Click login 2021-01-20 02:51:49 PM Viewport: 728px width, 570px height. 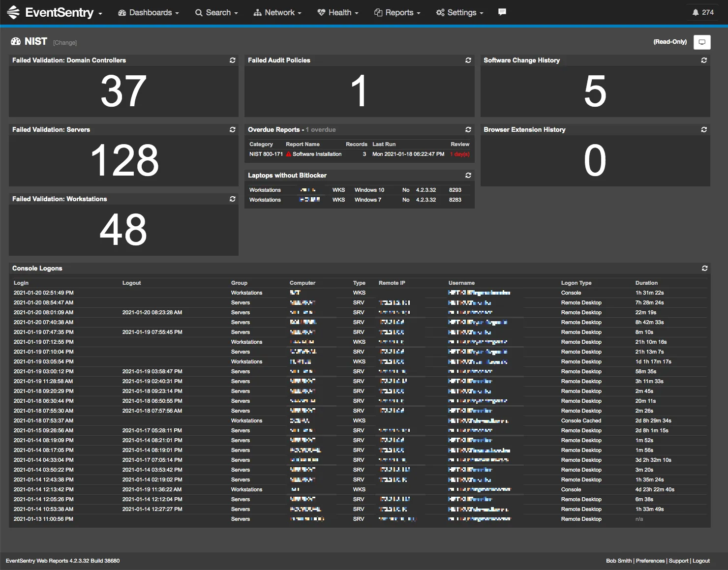(43, 293)
